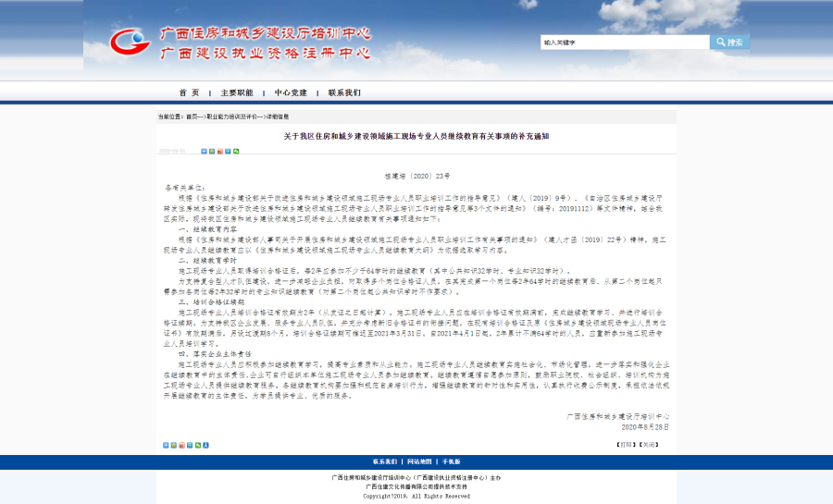Click the red Weibo icon beside the date

pyautogui.click(x=219, y=152)
